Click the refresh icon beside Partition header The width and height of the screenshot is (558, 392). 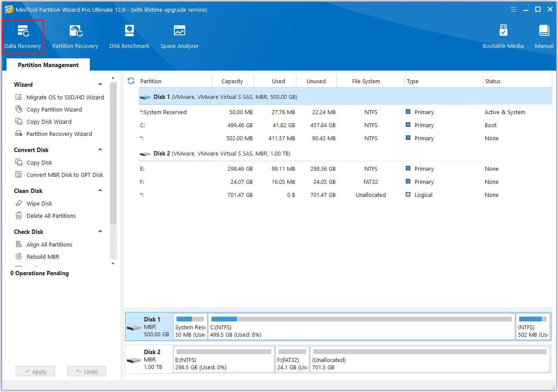click(131, 81)
